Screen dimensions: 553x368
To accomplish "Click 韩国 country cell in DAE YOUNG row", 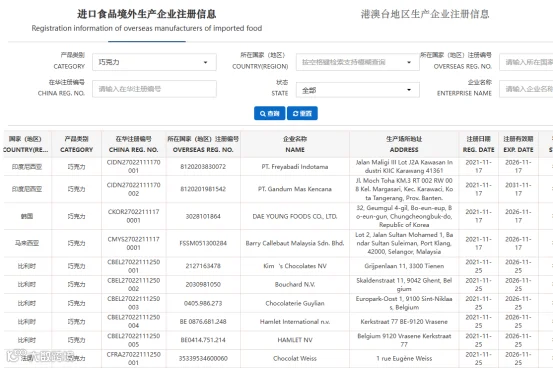I will tap(27, 216).
